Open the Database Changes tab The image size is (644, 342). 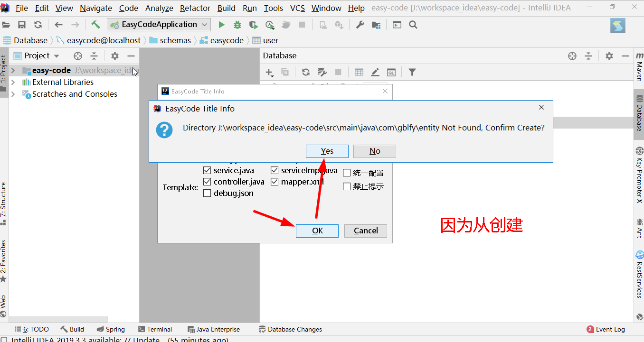pyautogui.click(x=290, y=329)
